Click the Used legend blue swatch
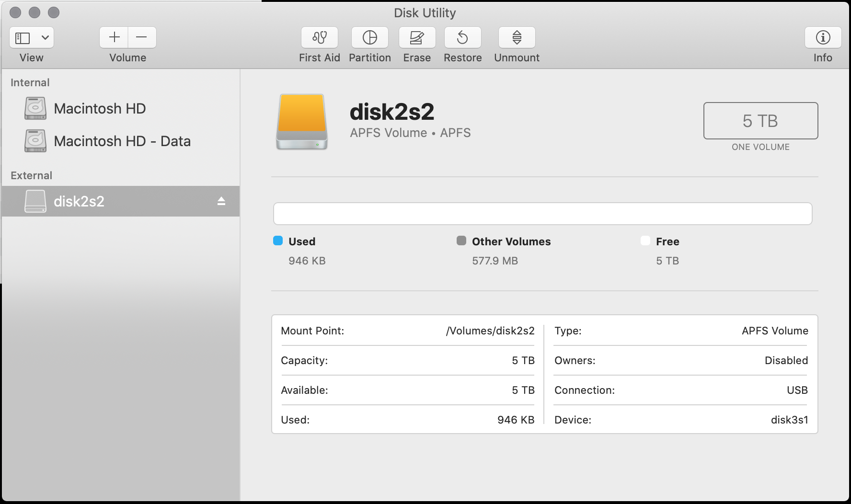 tap(277, 241)
